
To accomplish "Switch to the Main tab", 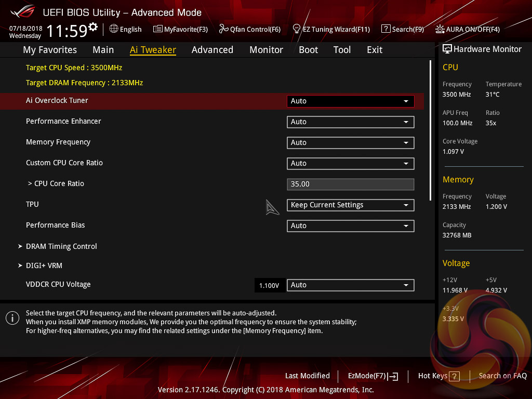I will click(x=103, y=50).
